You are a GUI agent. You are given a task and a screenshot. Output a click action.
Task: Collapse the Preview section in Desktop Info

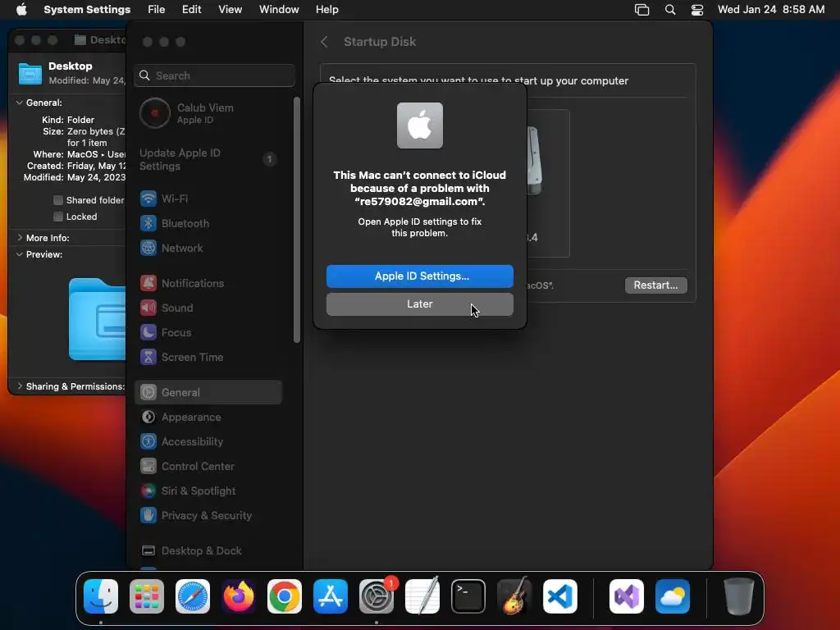[20, 254]
